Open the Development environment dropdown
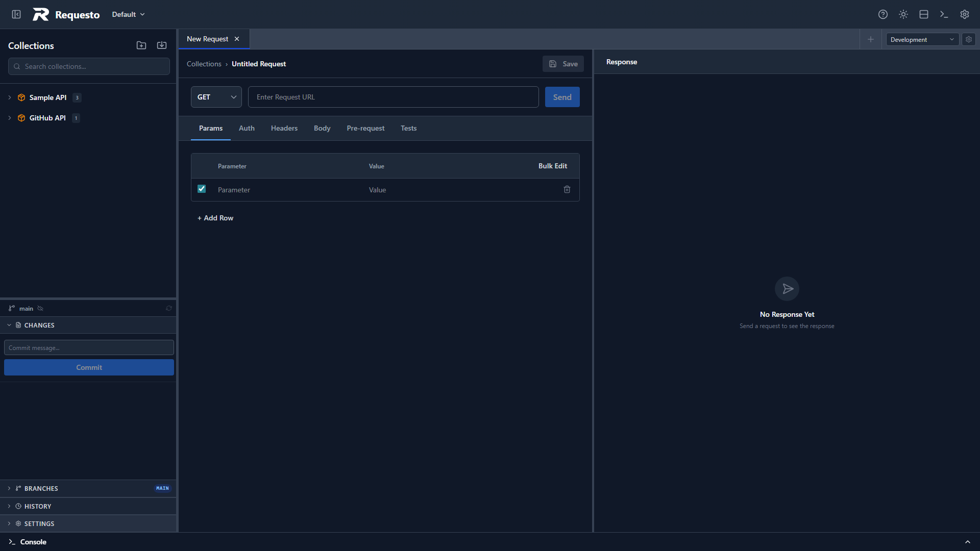 point(922,39)
